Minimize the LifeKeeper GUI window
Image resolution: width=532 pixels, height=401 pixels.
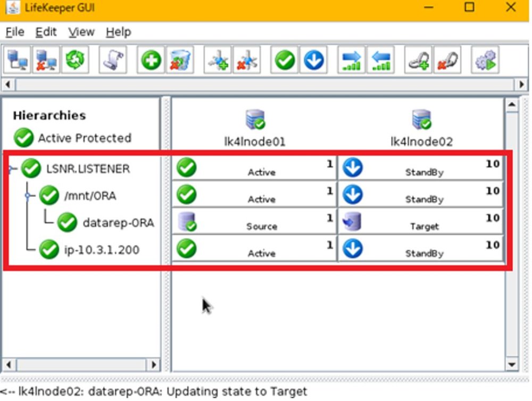pos(429,7)
